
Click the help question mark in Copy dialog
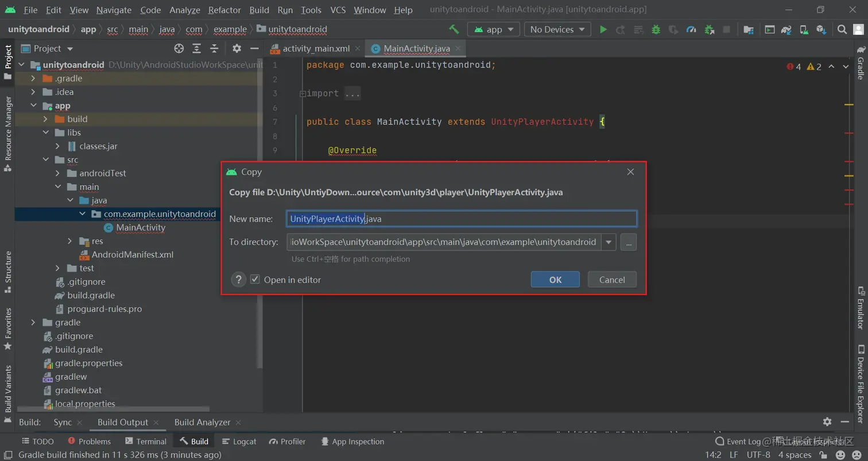[239, 280]
